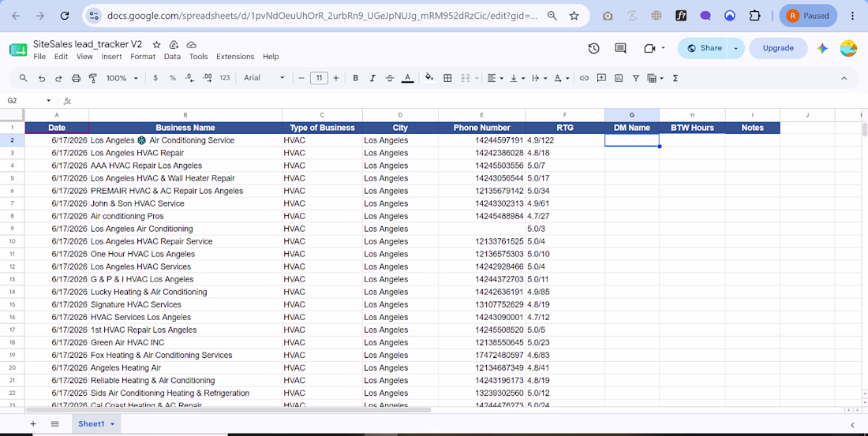The image size is (868, 436).
Task: Insert a chart
Action: [x=619, y=78]
